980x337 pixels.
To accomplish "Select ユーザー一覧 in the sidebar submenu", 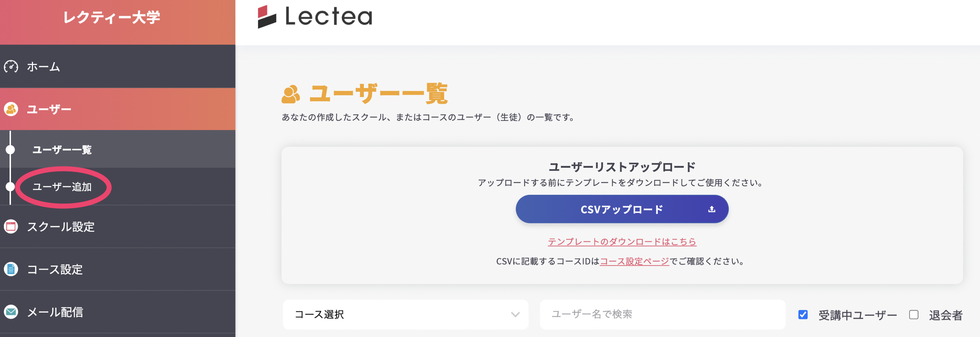I will pos(62,149).
